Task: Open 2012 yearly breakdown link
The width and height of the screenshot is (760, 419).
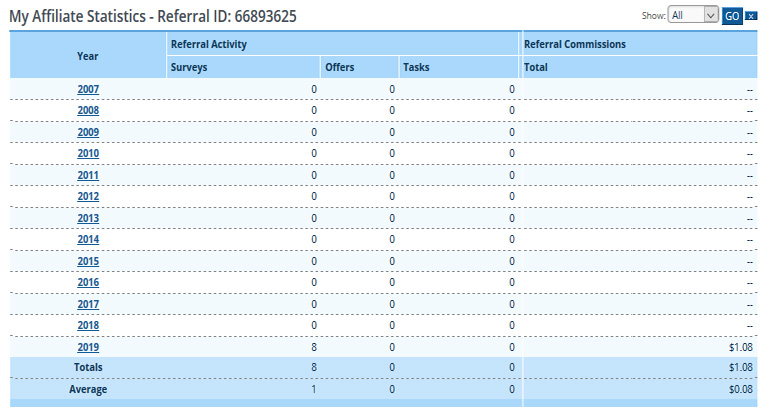Action: point(88,196)
